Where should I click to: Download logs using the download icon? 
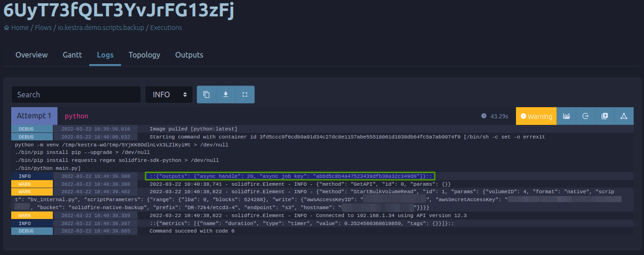coord(225,95)
